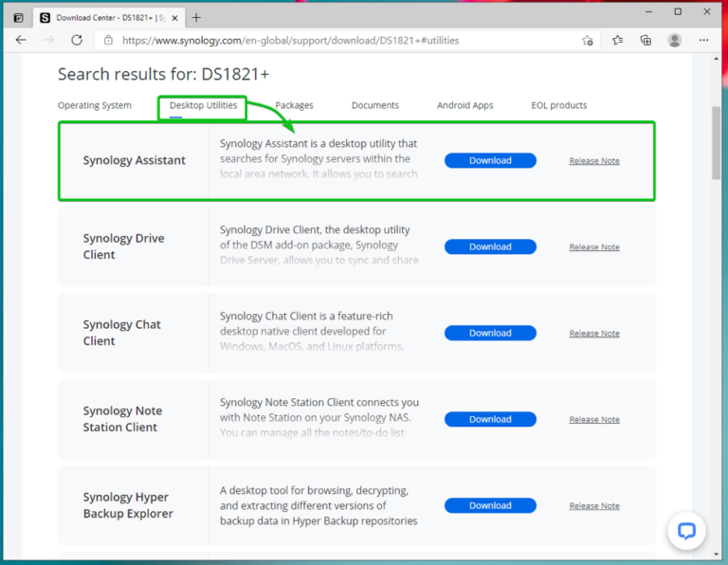Open the browser settings ellipsis menu
728x565 pixels.
(704, 41)
